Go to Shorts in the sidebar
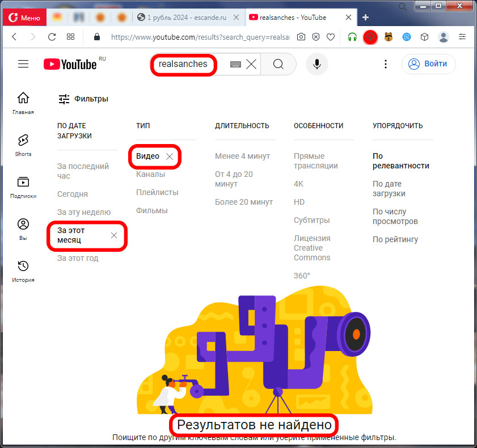 pyautogui.click(x=23, y=145)
